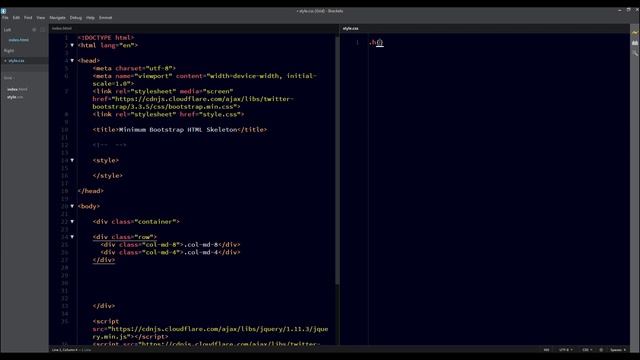
Task: Open the project folder dropdown in sidebar
Action: point(9,78)
